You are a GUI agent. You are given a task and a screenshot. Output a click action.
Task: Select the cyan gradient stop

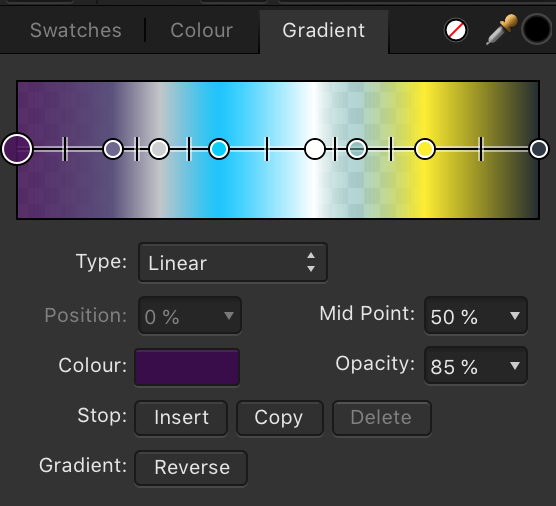tap(219, 149)
